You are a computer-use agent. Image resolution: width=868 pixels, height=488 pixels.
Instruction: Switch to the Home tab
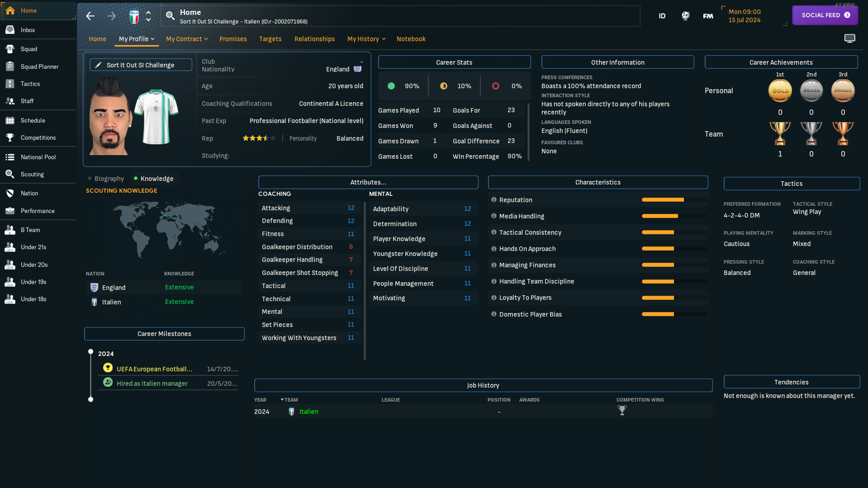[97, 39]
